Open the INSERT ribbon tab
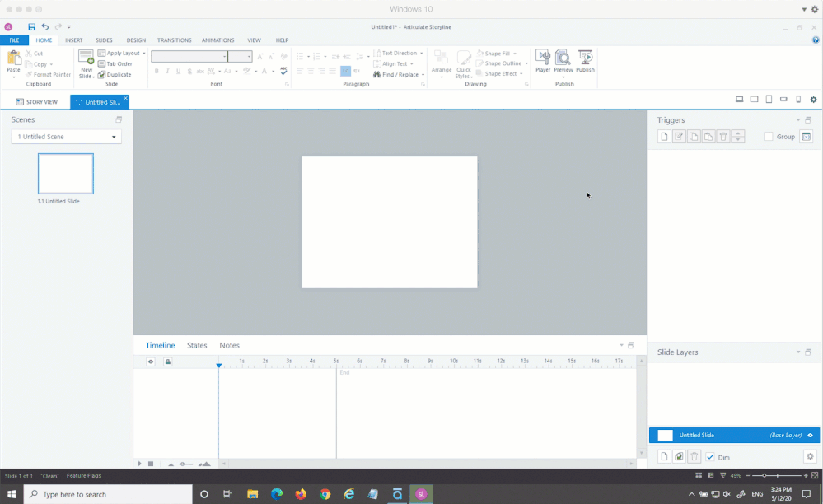This screenshot has width=823, height=504. 73,40
